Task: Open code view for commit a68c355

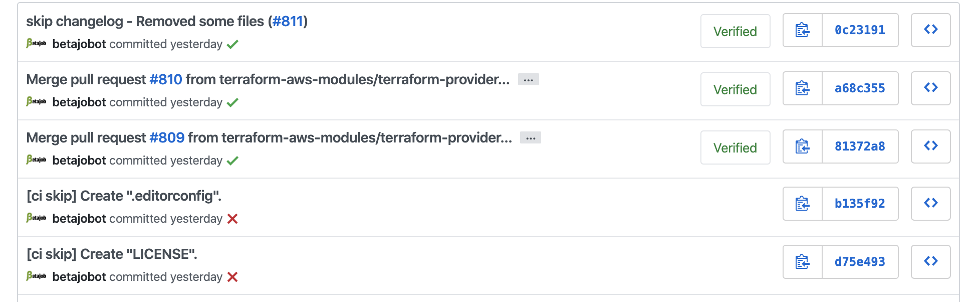Action: click(x=930, y=88)
